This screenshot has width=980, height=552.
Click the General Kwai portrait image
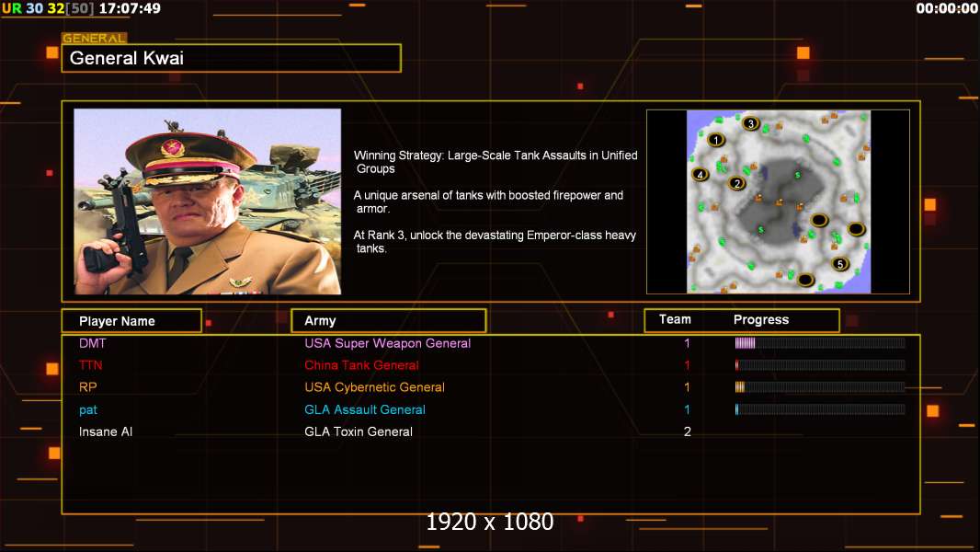208,201
